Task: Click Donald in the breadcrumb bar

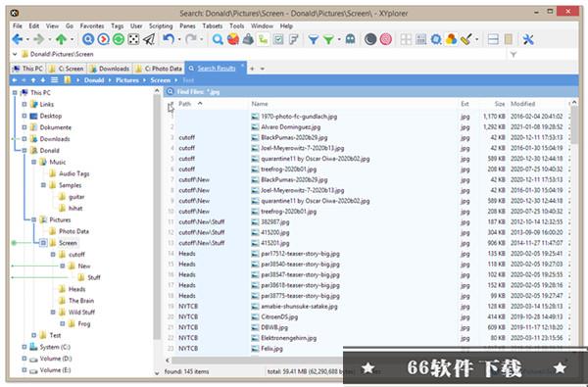Action: coord(94,80)
